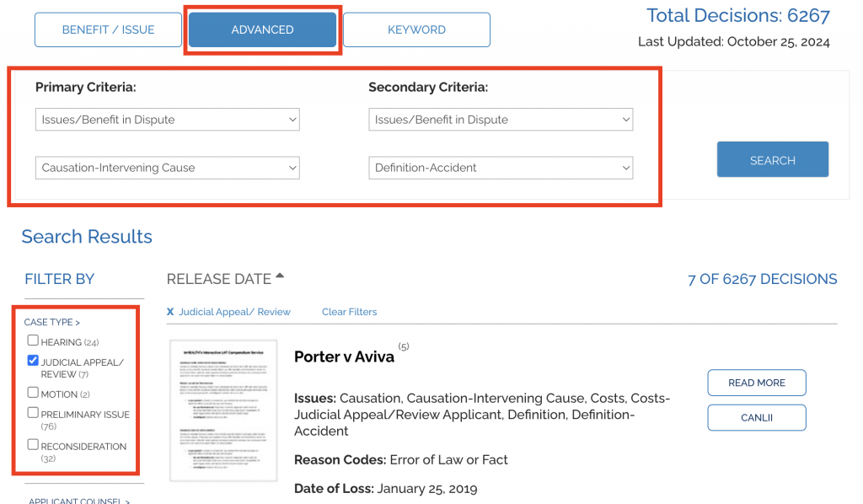The height and width of the screenshot is (504, 863).
Task: Toggle Release Date sort arrow
Action: tap(280, 276)
